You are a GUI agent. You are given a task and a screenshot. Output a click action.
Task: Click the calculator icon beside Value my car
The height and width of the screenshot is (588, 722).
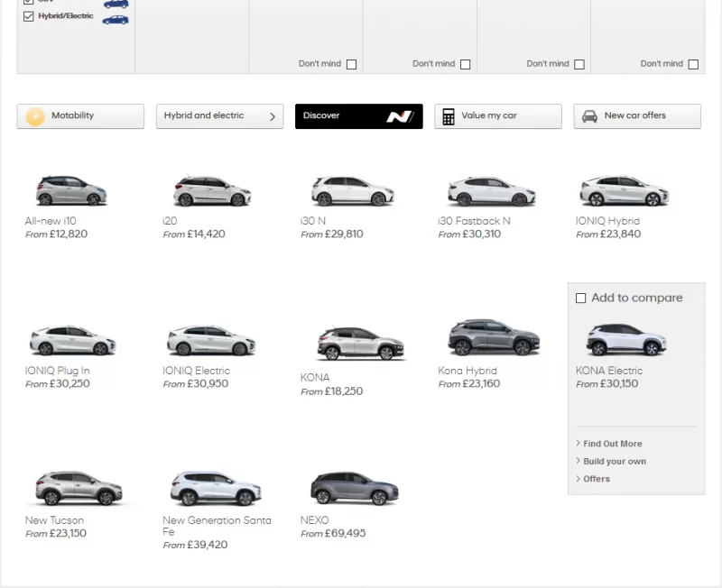click(x=449, y=116)
